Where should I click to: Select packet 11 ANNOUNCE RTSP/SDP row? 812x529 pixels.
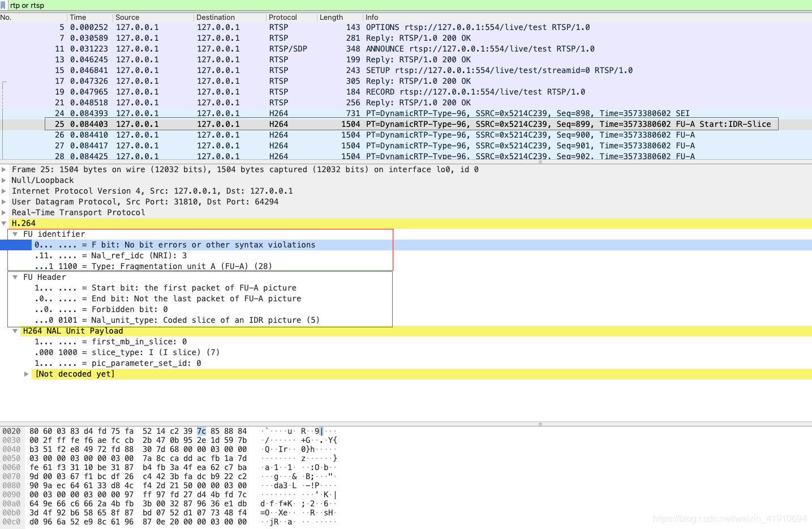406,49
